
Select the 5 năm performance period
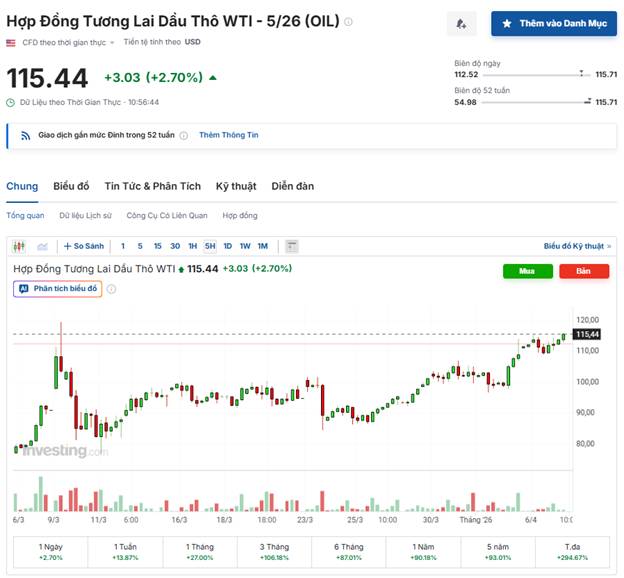498,552
